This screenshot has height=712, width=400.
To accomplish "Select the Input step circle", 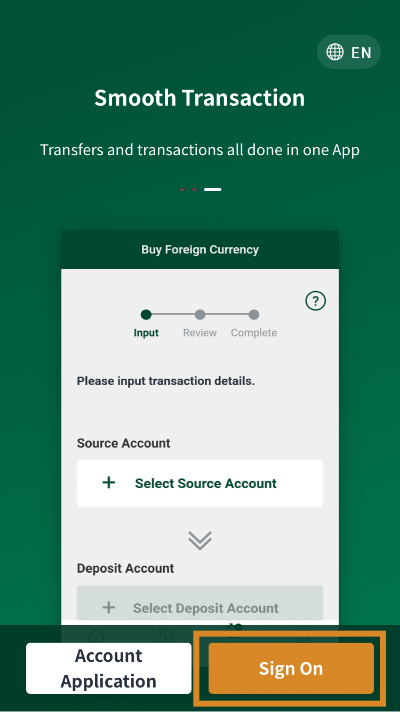I will point(146,315).
